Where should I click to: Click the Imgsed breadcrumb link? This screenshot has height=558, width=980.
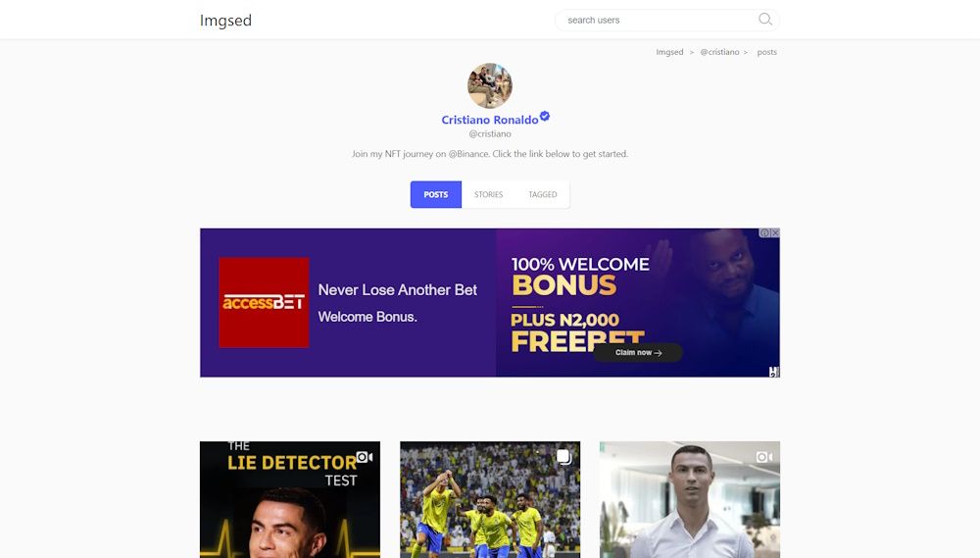coord(669,52)
